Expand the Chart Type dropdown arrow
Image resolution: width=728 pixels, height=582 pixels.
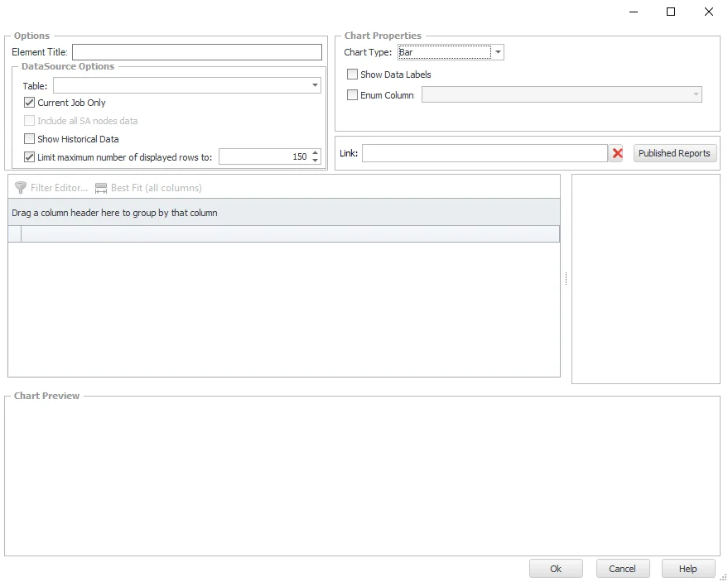tap(498, 52)
